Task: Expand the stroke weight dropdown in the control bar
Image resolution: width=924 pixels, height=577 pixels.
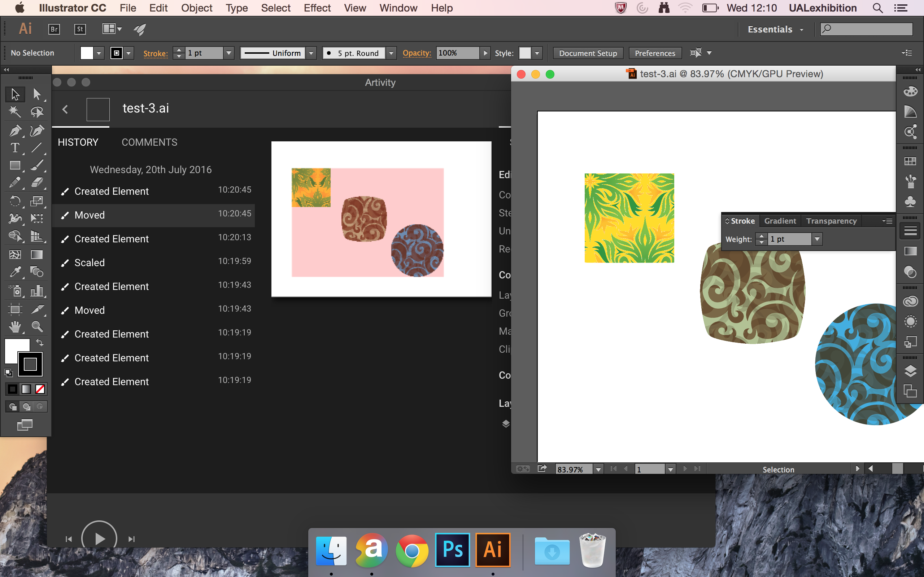Action: point(229,53)
